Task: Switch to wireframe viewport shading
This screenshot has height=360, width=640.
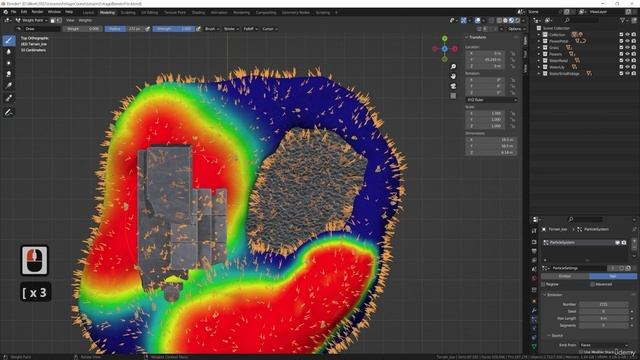Action: tap(499, 20)
